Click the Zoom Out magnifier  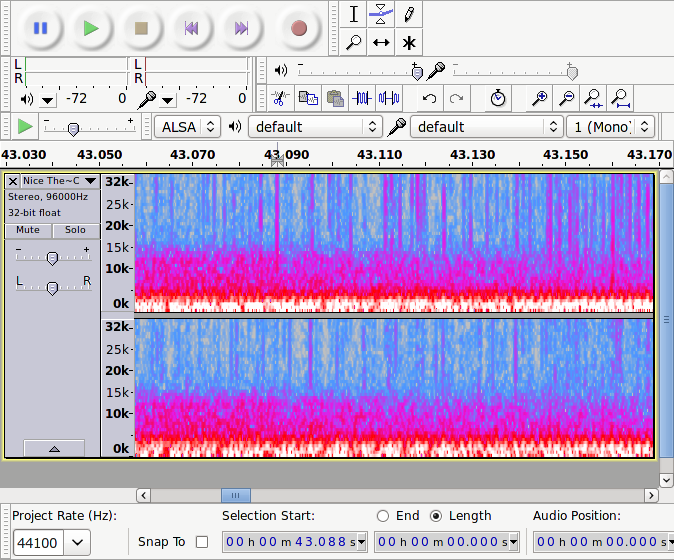pos(567,98)
